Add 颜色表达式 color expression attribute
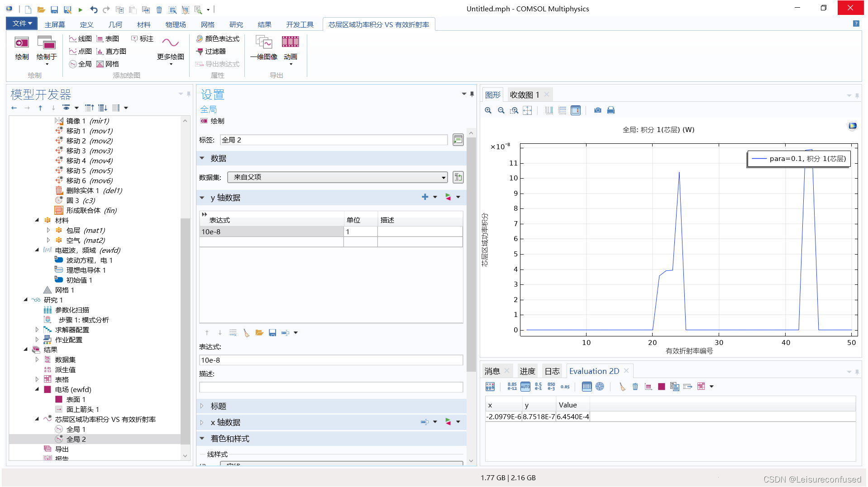This screenshot has height=487, width=868. [x=218, y=39]
